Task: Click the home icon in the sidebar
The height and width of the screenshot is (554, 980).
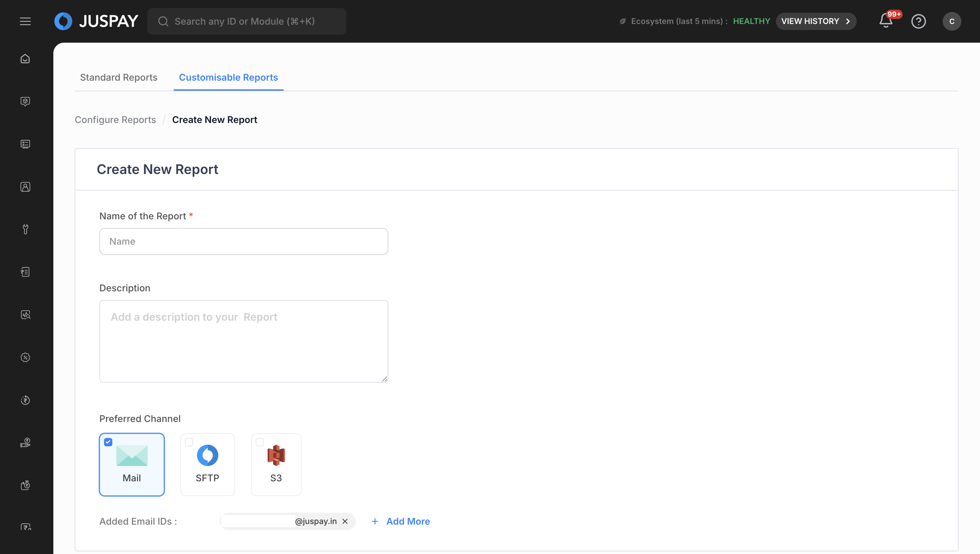Action: [25, 59]
